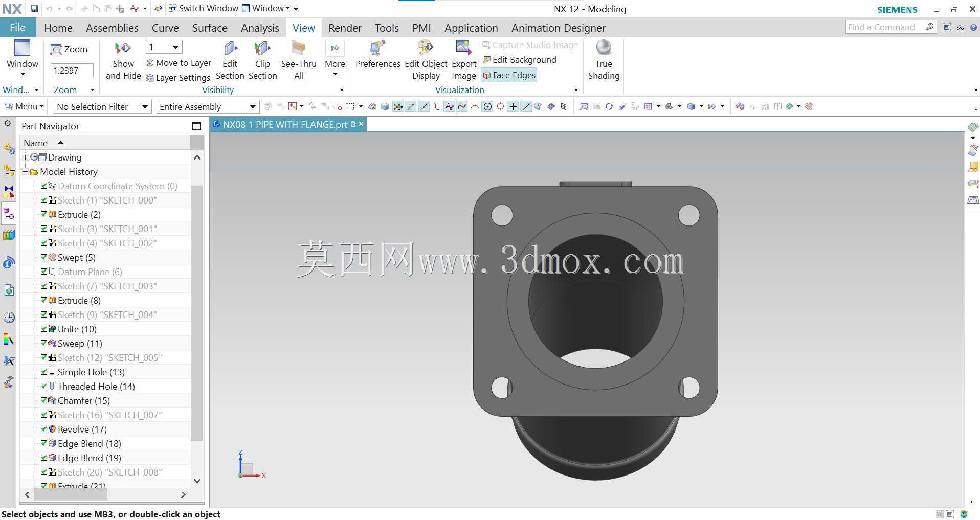
Task: Click the Zoom tool icon
Action: pyautogui.click(x=56, y=50)
